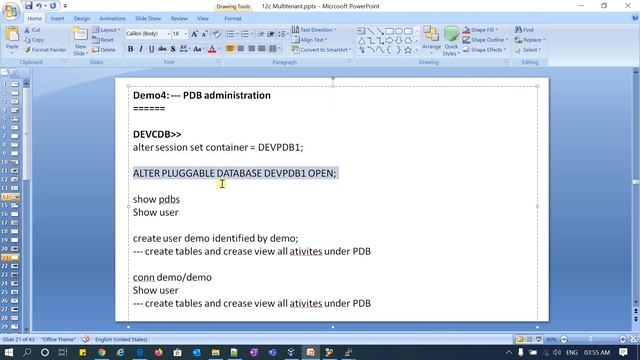Switch to the Slide Show tab

coord(148,18)
